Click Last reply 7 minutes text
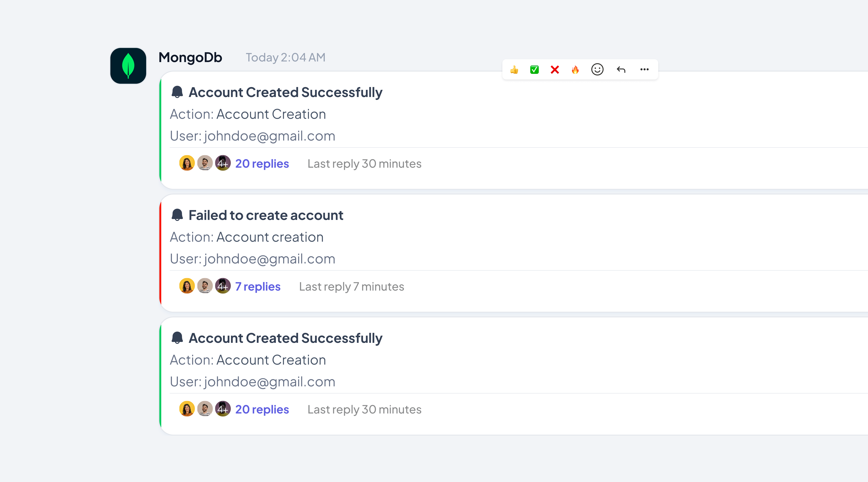The image size is (868, 482). tap(351, 287)
